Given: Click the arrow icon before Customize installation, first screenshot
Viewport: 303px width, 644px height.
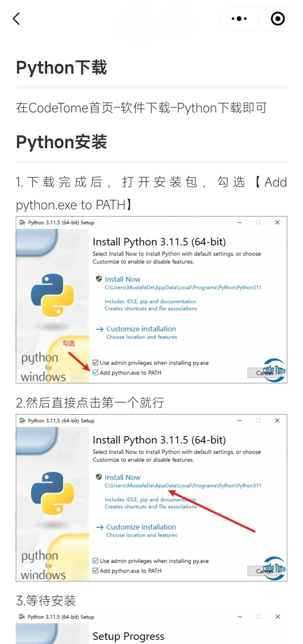Looking at the screenshot, I should coord(100,329).
